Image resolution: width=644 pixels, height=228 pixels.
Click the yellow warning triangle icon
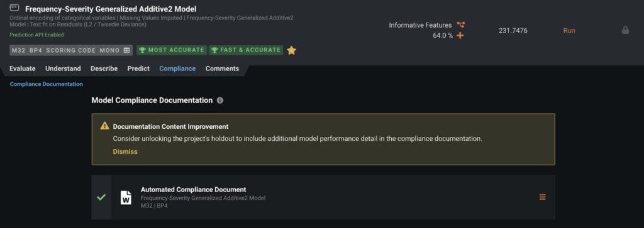coord(105,126)
